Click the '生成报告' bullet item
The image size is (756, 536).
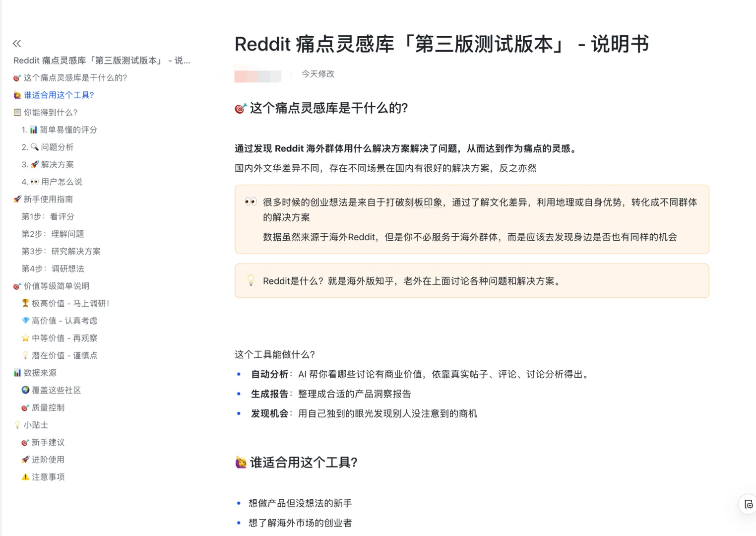click(331, 394)
